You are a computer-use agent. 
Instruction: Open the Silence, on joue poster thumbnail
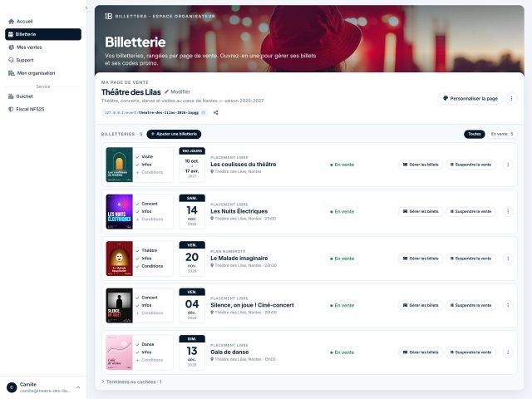pyautogui.click(x=119, y=305)
